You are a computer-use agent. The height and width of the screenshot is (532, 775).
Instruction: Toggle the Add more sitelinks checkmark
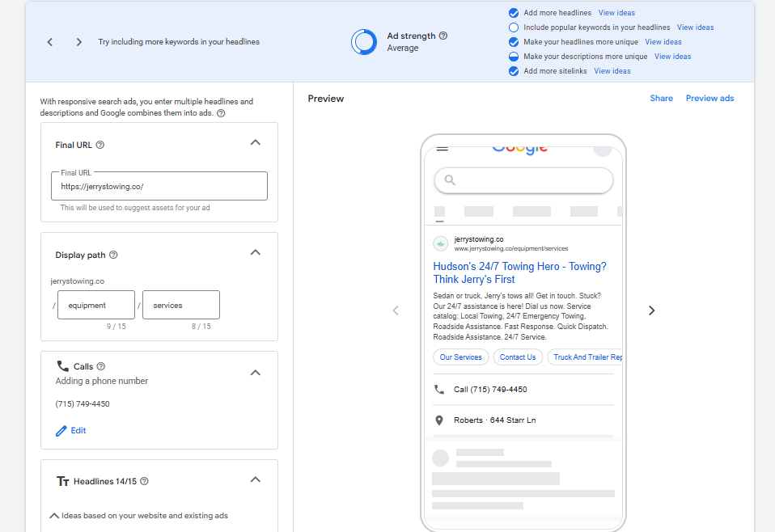514,71
